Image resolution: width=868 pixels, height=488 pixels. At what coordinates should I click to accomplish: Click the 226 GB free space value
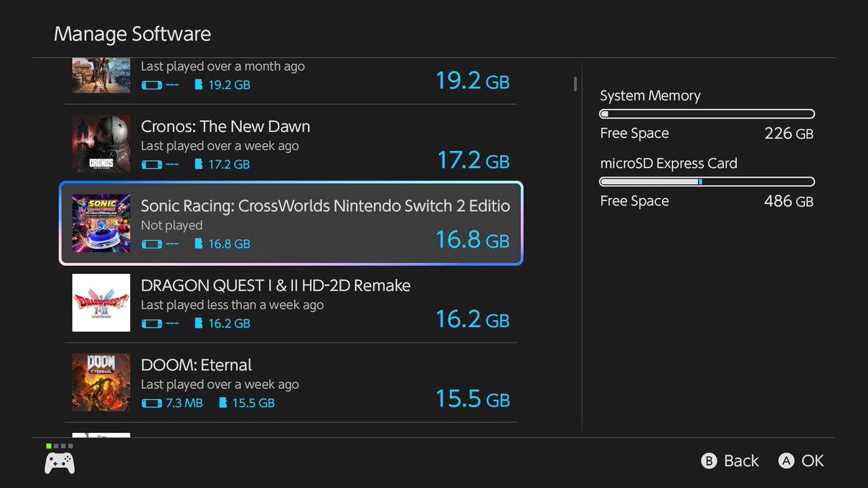coord(789,133)
